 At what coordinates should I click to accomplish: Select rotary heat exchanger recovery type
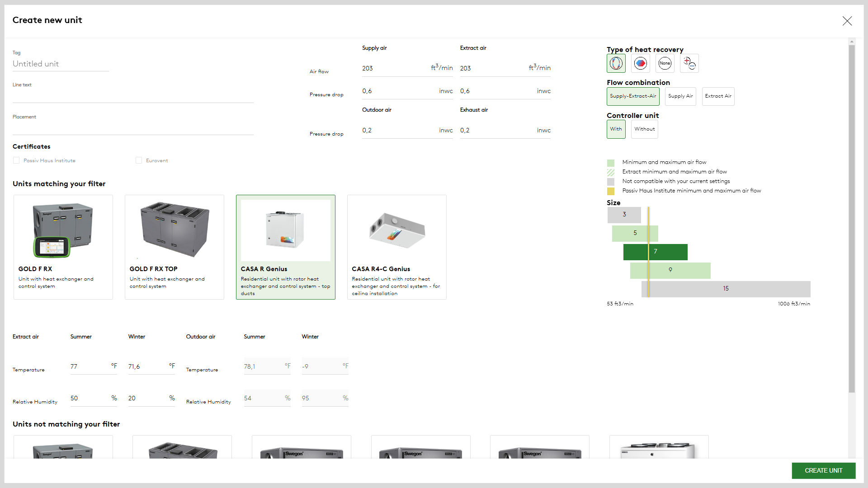click(x=616, y=63)
